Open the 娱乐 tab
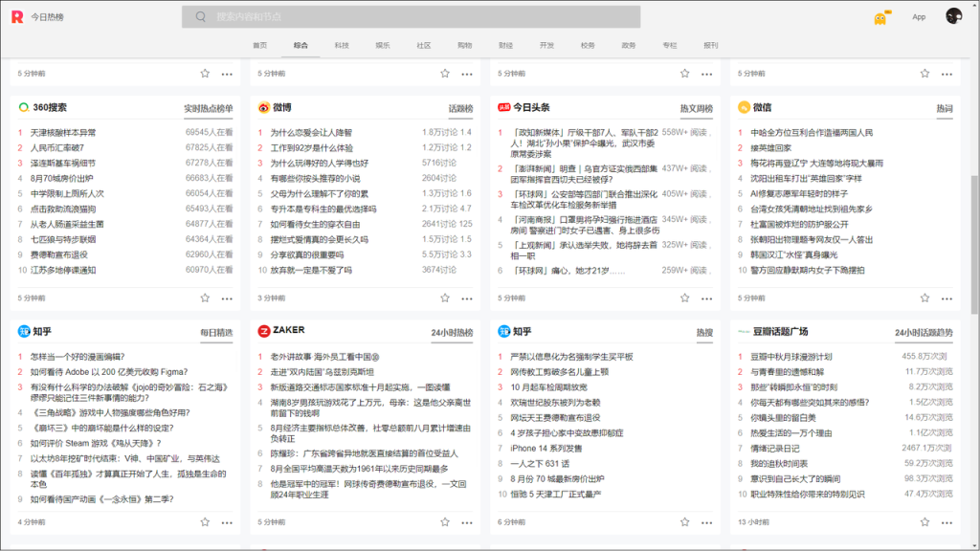This screenshot has width=980, height=551. [383, 46]
